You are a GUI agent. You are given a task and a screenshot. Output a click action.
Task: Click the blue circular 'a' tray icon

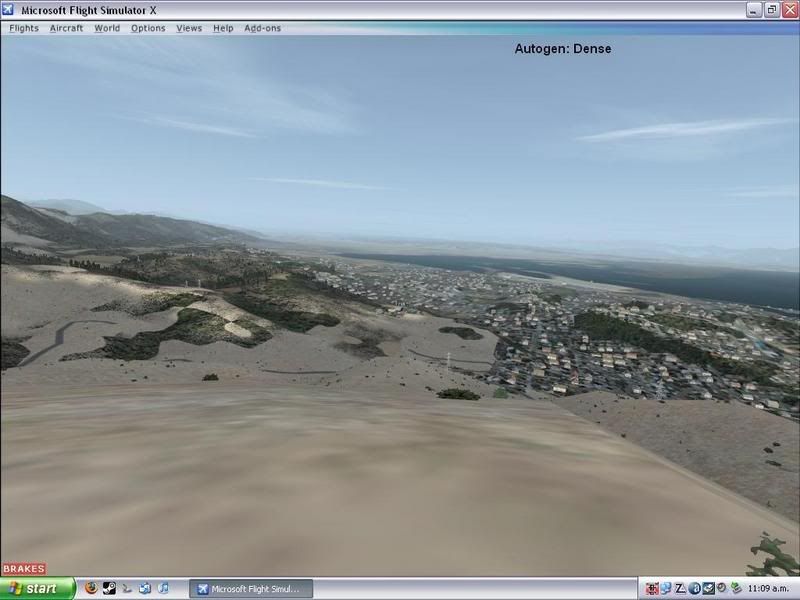(x=694, y=589)
